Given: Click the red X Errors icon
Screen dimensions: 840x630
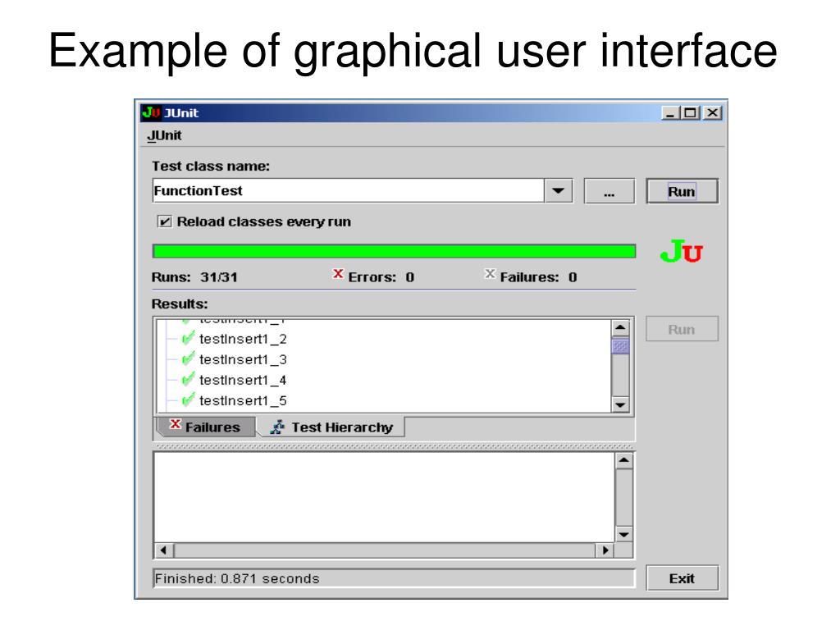Looking at the screenshot, I should click(x=337, y=274).
